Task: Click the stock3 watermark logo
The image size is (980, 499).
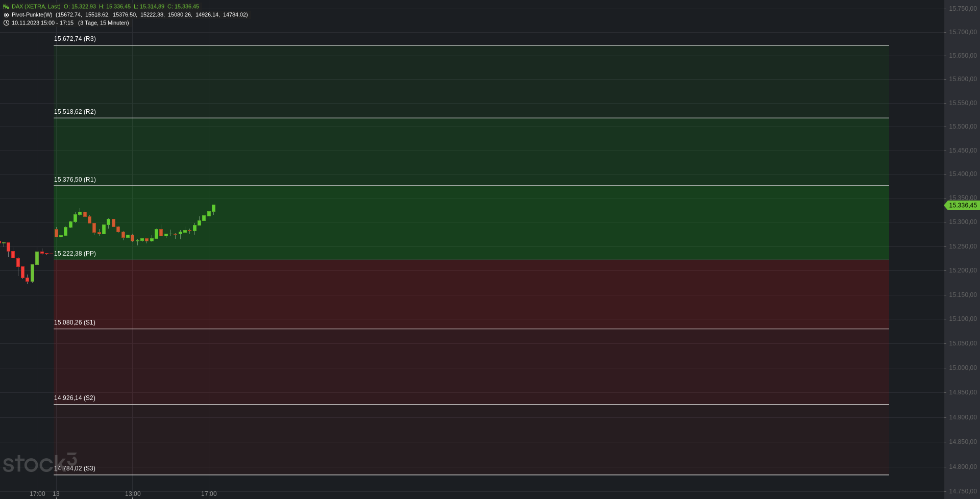Action: (x=40, y=463)
